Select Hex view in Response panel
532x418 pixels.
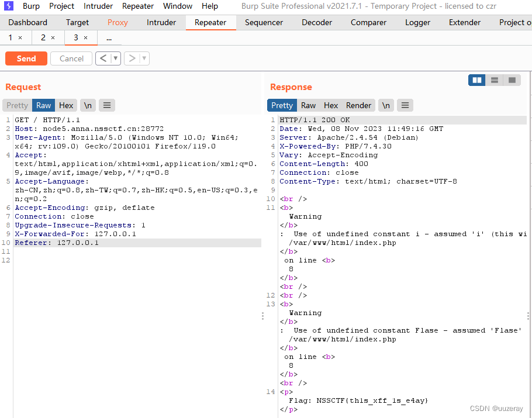(x=331, y=105)
